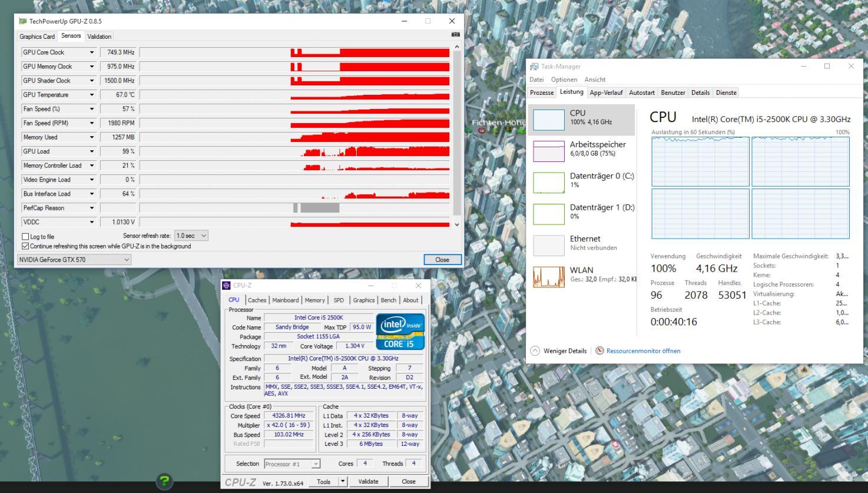This screenshot has width=868, height=493.
Task: Open the Datei menu in Task-Manager
Action: click(536, 80)
